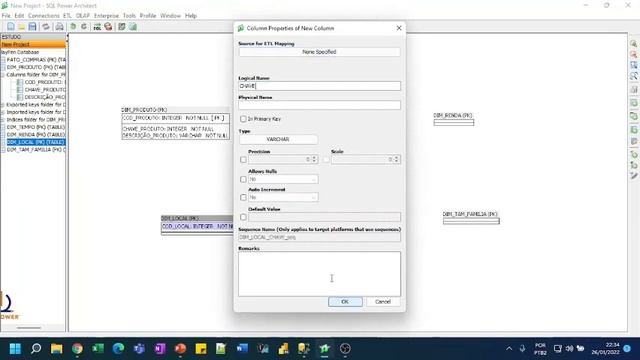Open the Edit menu
Image resolution: width=640 pixels, height=360 pixels.
click(x=19, y=16)
